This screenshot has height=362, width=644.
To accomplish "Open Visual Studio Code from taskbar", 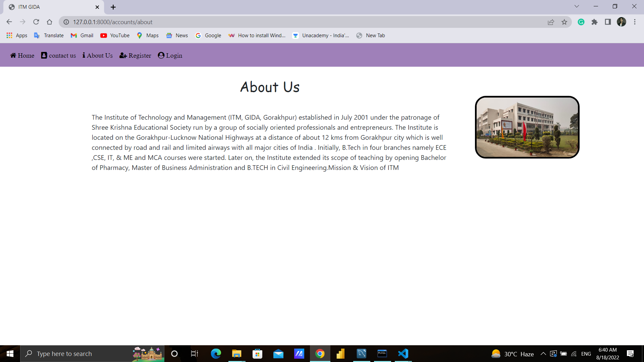I will click(x=403, y=354).
